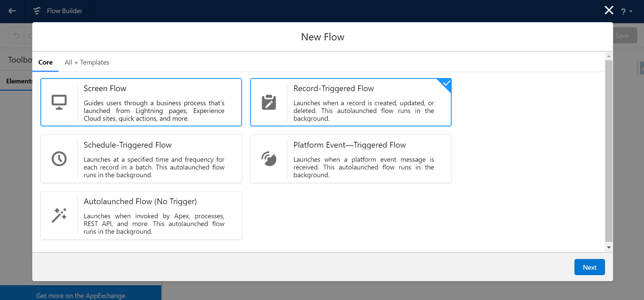Click the Screen Flow description text
644x300 pixels.
tap(154, 111)
